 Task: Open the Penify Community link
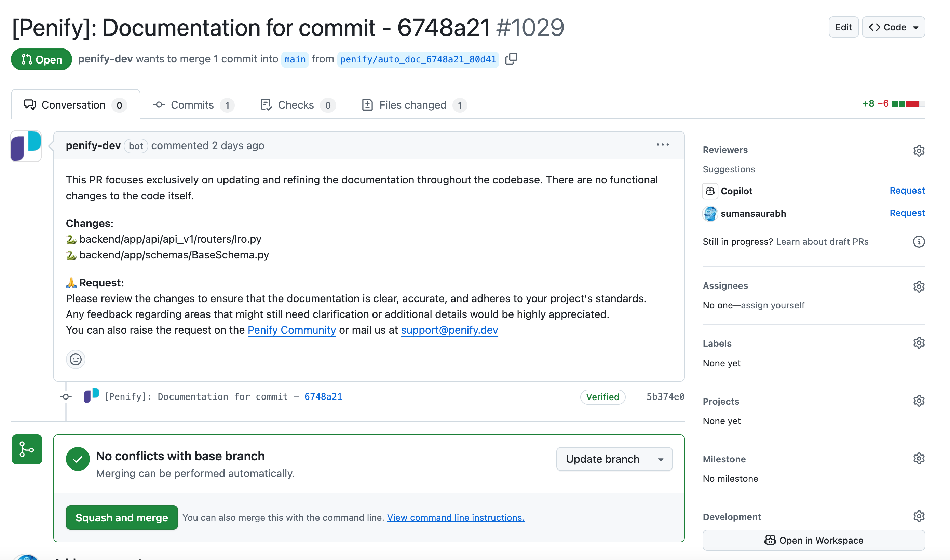[x=291, y=330]
